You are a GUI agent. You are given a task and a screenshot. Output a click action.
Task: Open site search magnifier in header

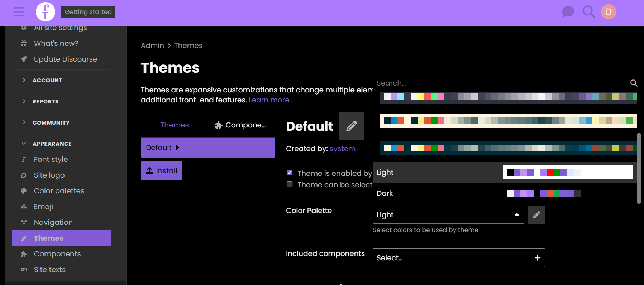coord(588,12)
